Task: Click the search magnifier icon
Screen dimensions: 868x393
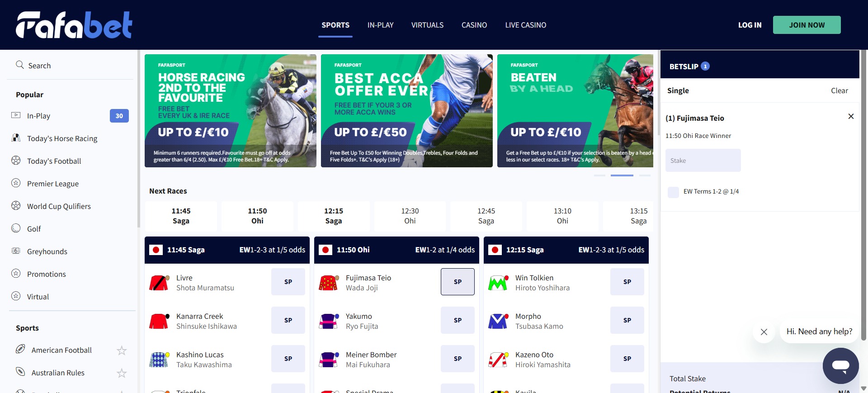Action: tap(19, 65)
